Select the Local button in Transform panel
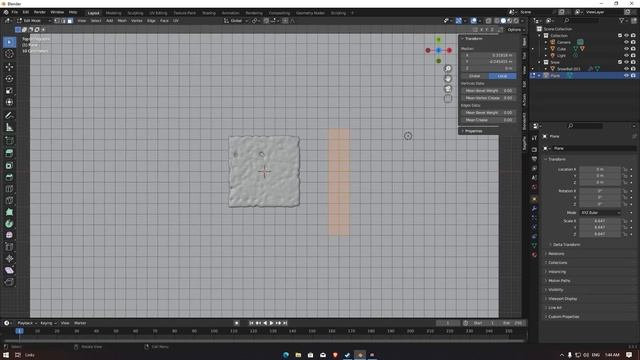This screenshot has height=360, width=640. (x=502, y=76)
